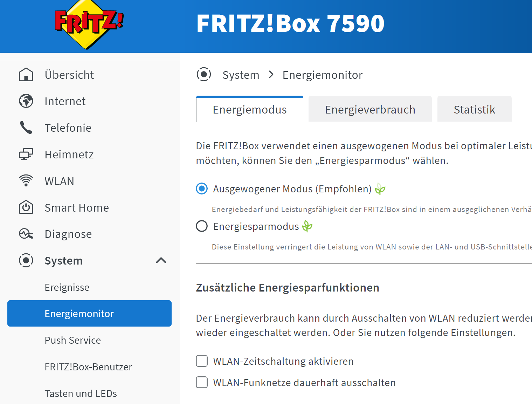Click Zusätzliche Energiesparfunktionen heading
Viewport: 532px width, 404px height.
288,288
